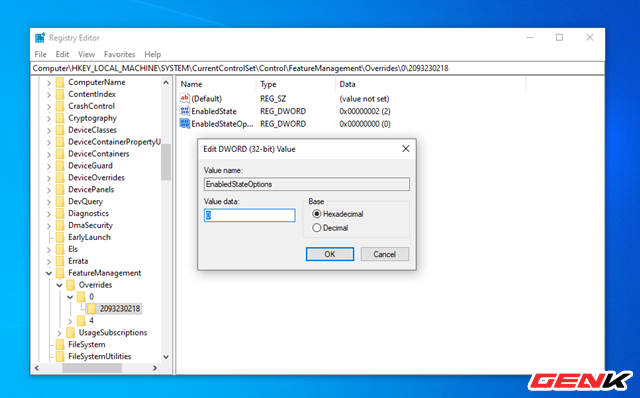Image resolution: width=640 pixels, height=398 pixels.
Task: Open the View menu
Action: 86,54
